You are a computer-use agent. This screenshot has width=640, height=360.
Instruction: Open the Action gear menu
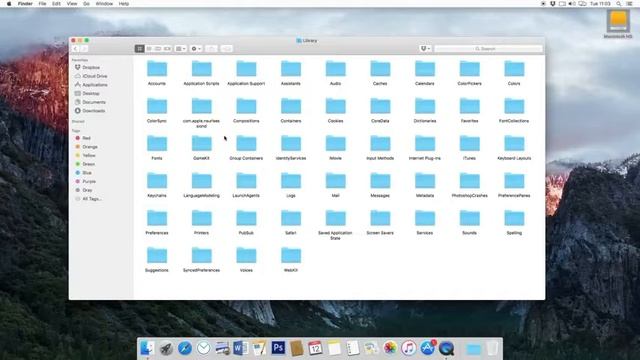tap(196, 49)
